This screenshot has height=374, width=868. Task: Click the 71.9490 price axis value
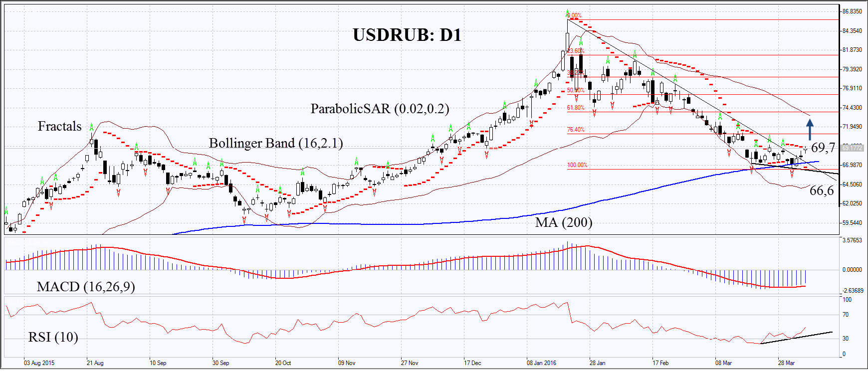coord(852,127)
